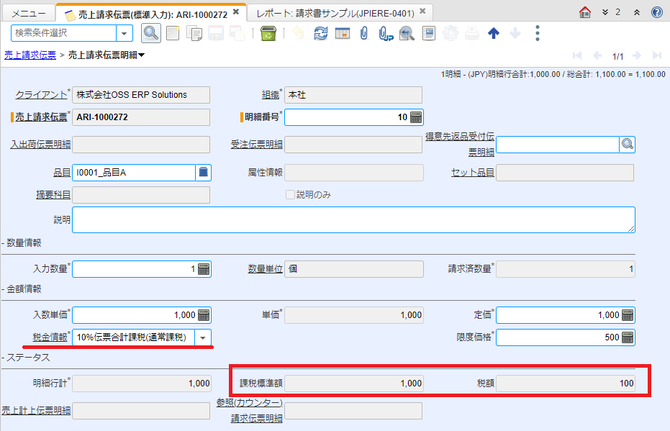Click the 摘要科目 label link
The width and height of the screenshot is (670, 431).
click(53, 195)
